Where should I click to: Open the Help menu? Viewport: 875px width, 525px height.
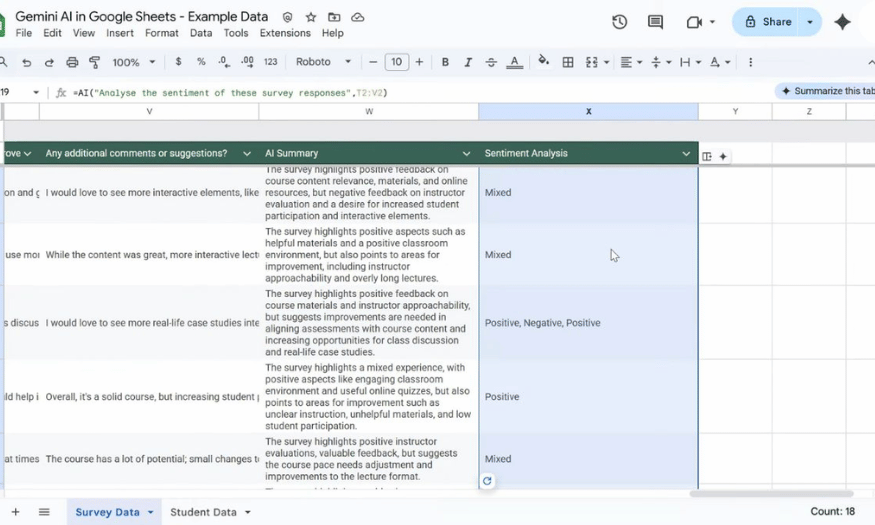point(333,33)
